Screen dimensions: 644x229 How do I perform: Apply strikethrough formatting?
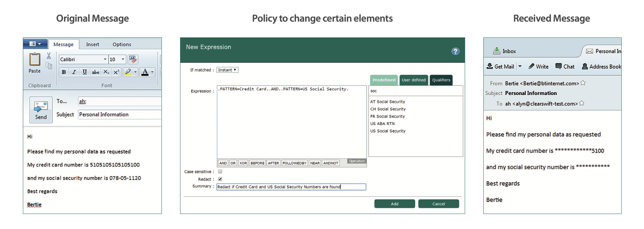pos(95,72)
